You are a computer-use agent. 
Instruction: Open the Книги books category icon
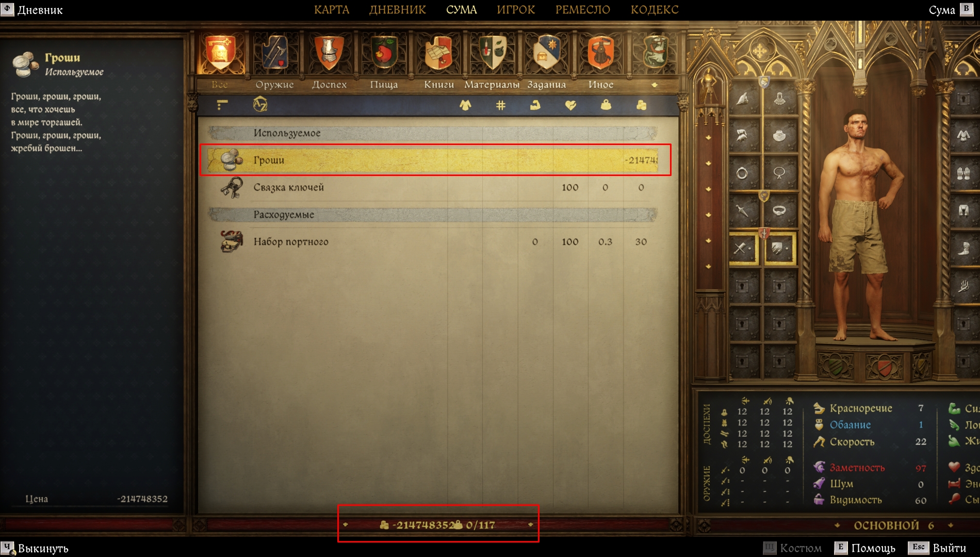click(x=438, y=53)
